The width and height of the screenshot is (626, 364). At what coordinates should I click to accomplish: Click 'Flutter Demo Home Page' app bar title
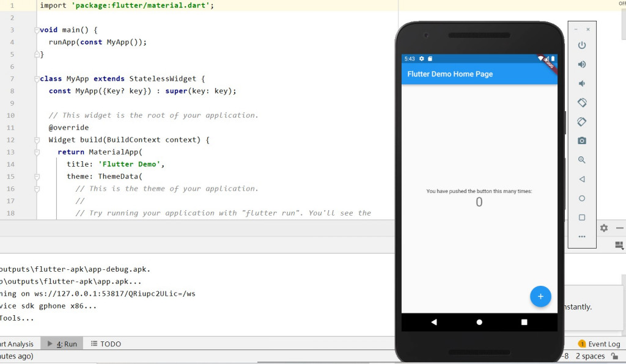point(450,74)
